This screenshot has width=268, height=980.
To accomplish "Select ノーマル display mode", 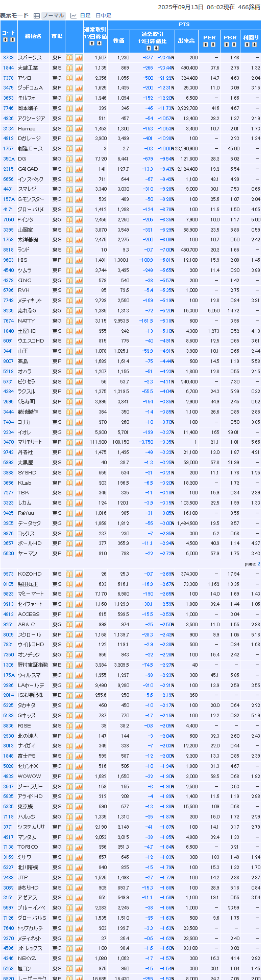I will [53, 16].
